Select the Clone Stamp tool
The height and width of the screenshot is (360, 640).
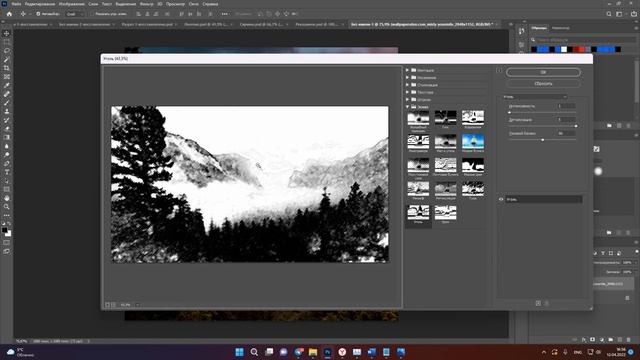[7, 111]
